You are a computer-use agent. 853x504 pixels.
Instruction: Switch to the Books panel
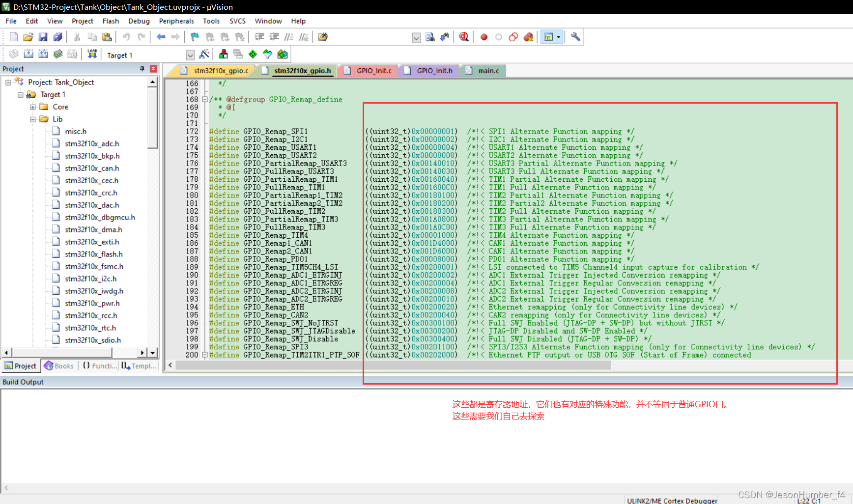59,366
